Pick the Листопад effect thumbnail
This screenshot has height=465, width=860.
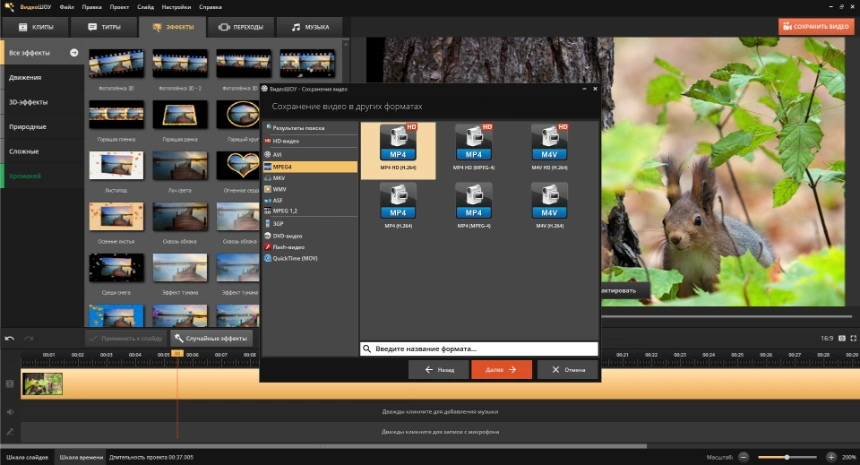pos(116,165)
